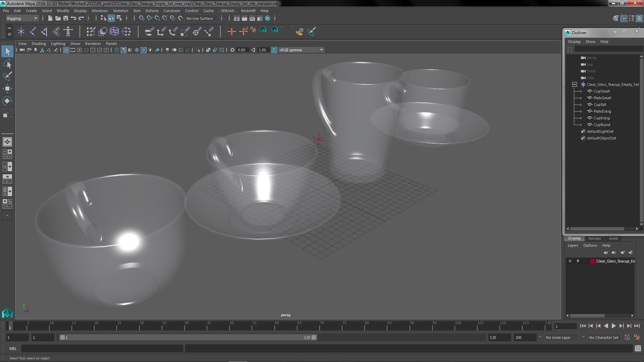Collapse the Clear_Glass_Teacup_Empty_Set group in Outliner
The width and height of the screenshot is (644, 362).
point(575,84)
